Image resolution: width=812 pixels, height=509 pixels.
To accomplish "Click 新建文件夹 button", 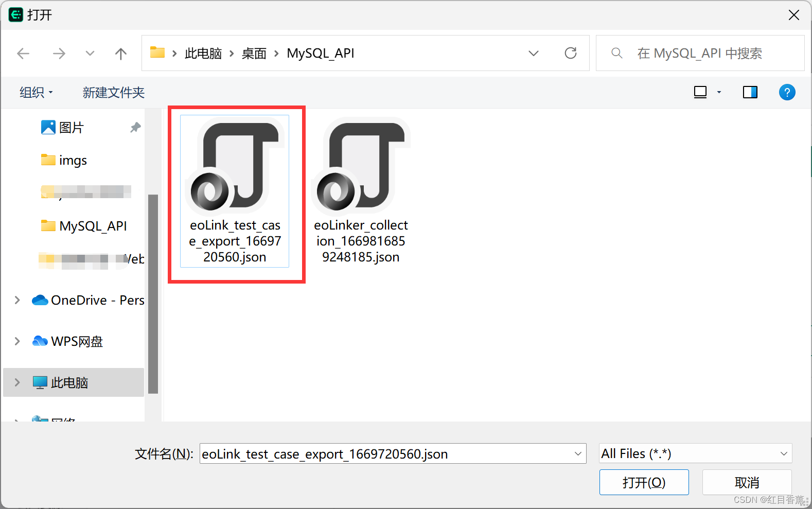I will [114, 93].
